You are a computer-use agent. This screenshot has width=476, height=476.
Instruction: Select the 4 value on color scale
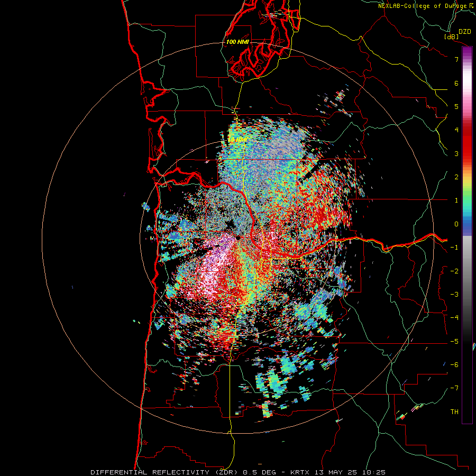click(x=456, y=130)
